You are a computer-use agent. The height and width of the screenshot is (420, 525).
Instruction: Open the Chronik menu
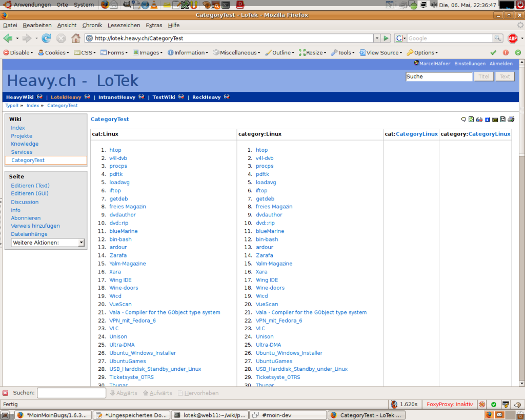[92, 25]
